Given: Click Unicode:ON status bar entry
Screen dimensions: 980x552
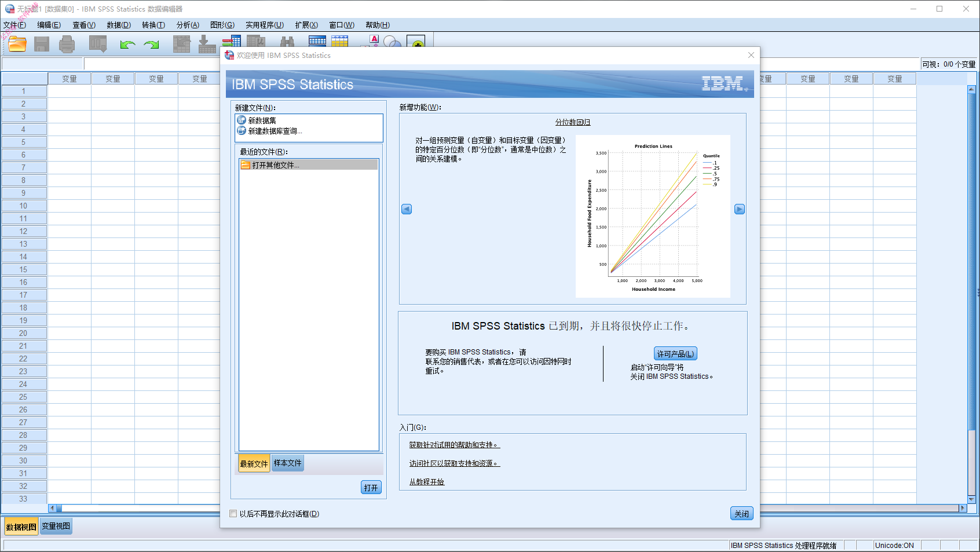Looking at the screenshot, I should (x=895, y=545).
